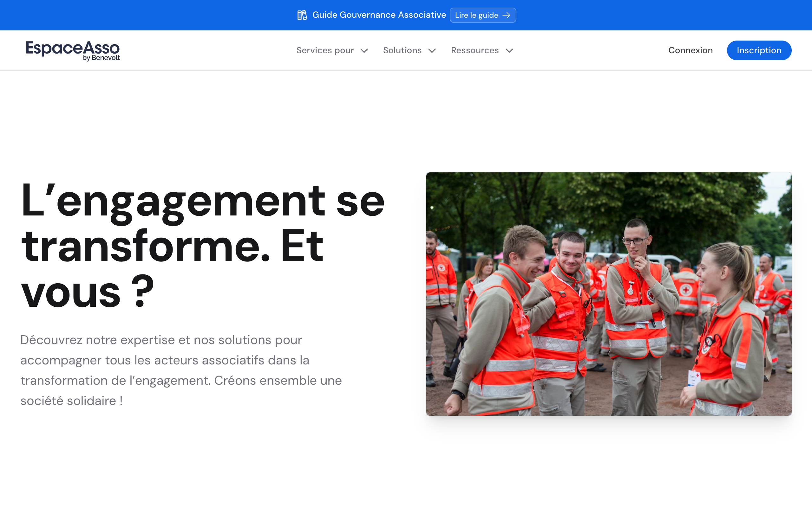This screenshot has width=812, height=507.
Task: Expand the chevron next to Services pour
Action: [x=364, y=51]
